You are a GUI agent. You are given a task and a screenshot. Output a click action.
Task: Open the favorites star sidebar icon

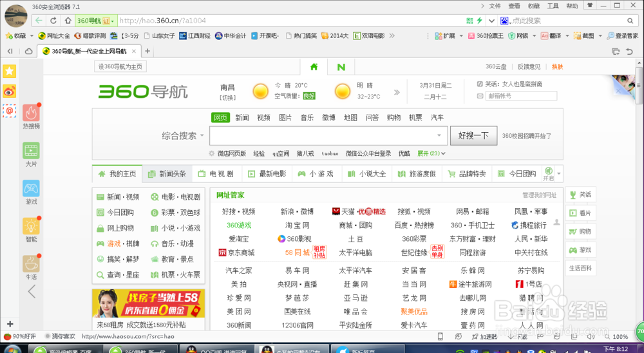coord(10,71)
